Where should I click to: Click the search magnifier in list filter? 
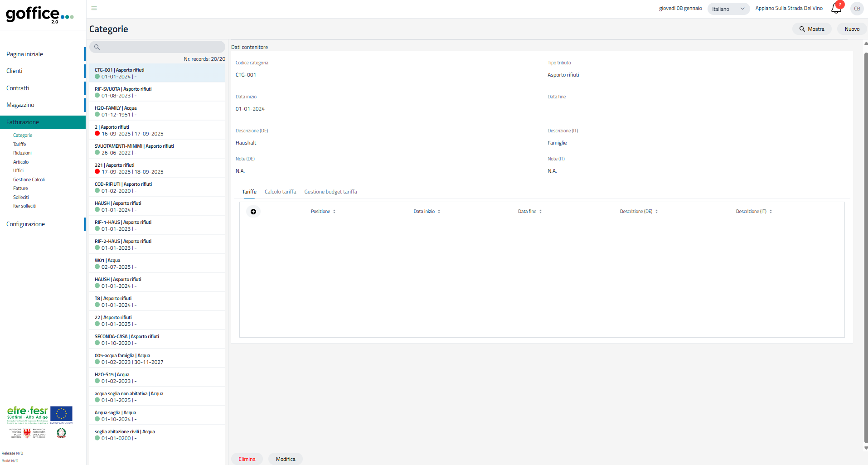[97, 47]
